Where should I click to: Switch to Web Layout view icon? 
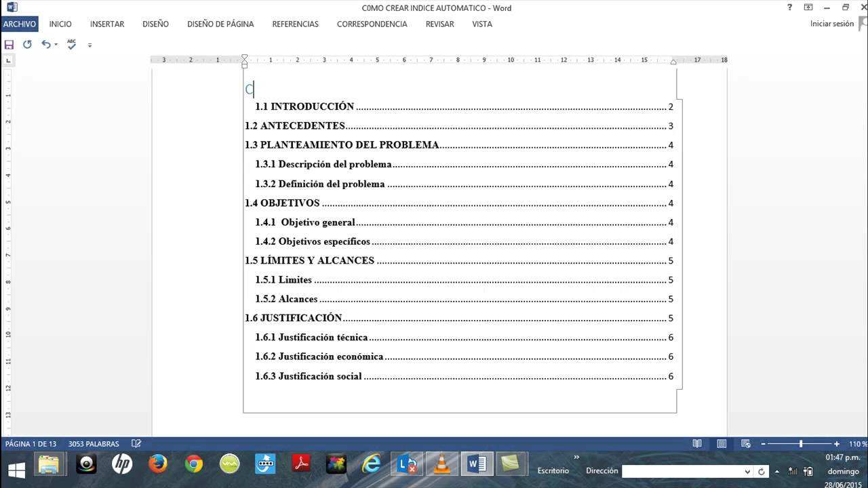pos(746,444)
